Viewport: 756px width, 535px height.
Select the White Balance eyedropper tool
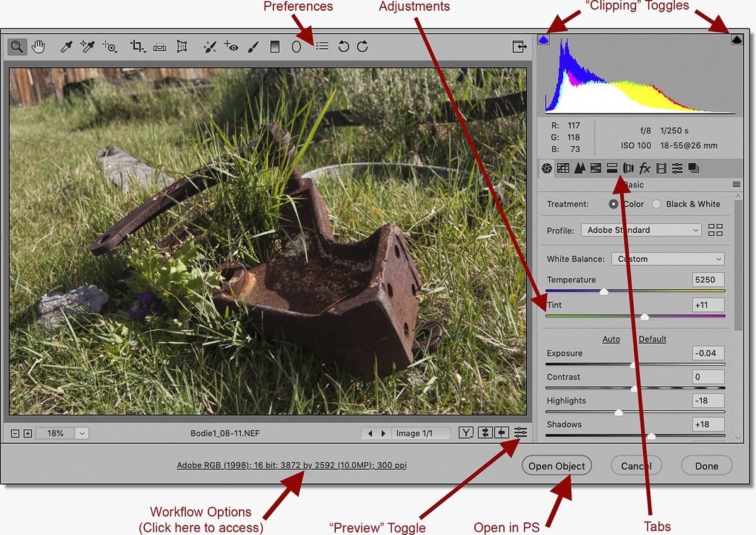[66, 47]
